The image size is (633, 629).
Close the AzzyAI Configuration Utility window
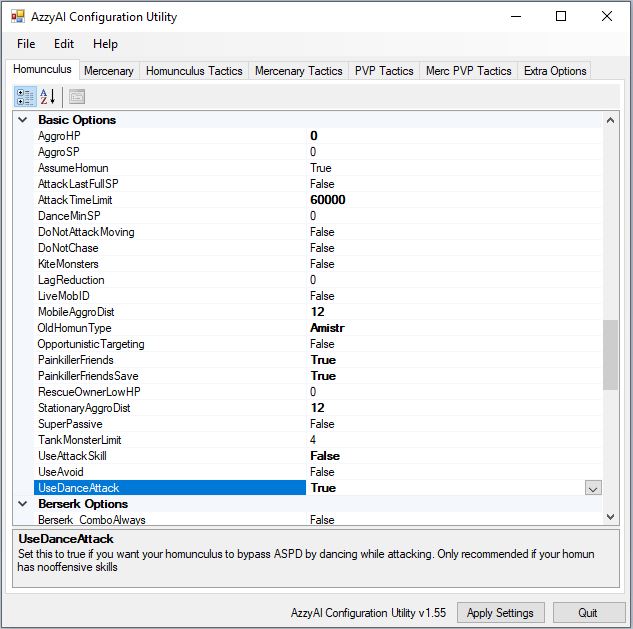607,17
